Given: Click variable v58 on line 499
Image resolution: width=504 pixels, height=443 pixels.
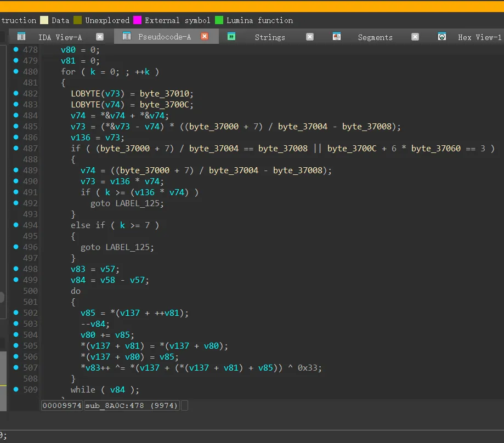Looking at the screenshot, I should click(107, 280).
